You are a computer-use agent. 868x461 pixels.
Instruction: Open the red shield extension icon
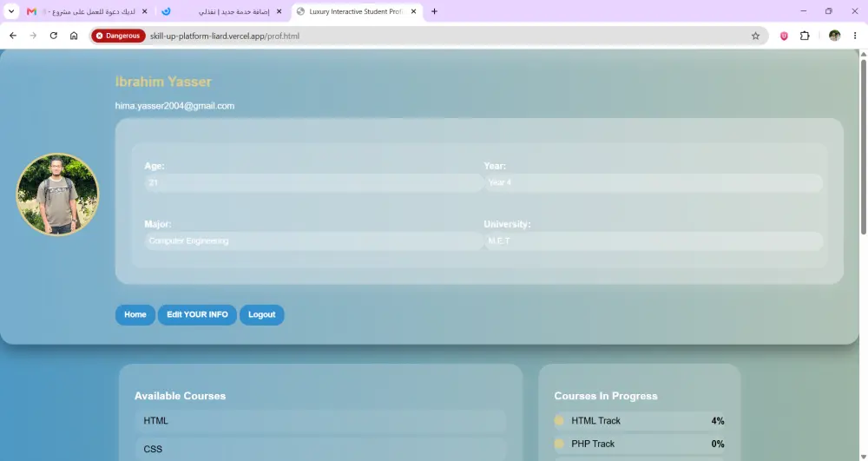(784, 36)
